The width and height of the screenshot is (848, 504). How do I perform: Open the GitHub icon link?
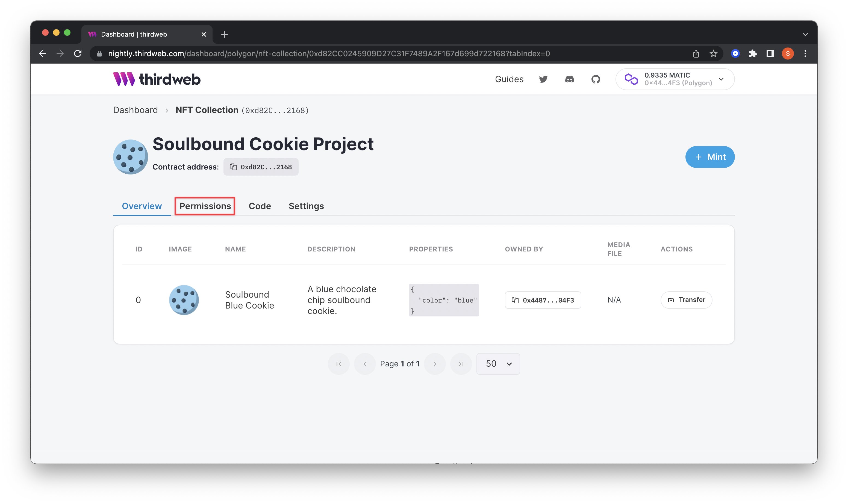pos(596,79)
